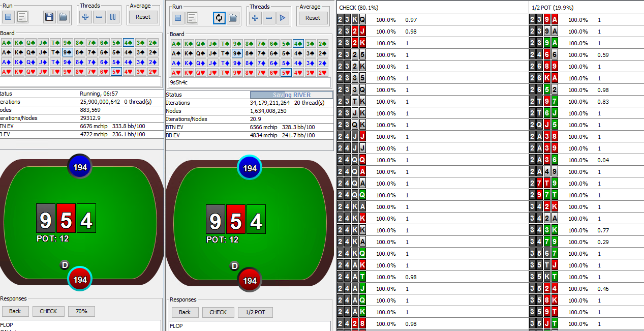Open a file via left window folder icon
Viewport: 644px width, 331px height.
pos(63,17)
